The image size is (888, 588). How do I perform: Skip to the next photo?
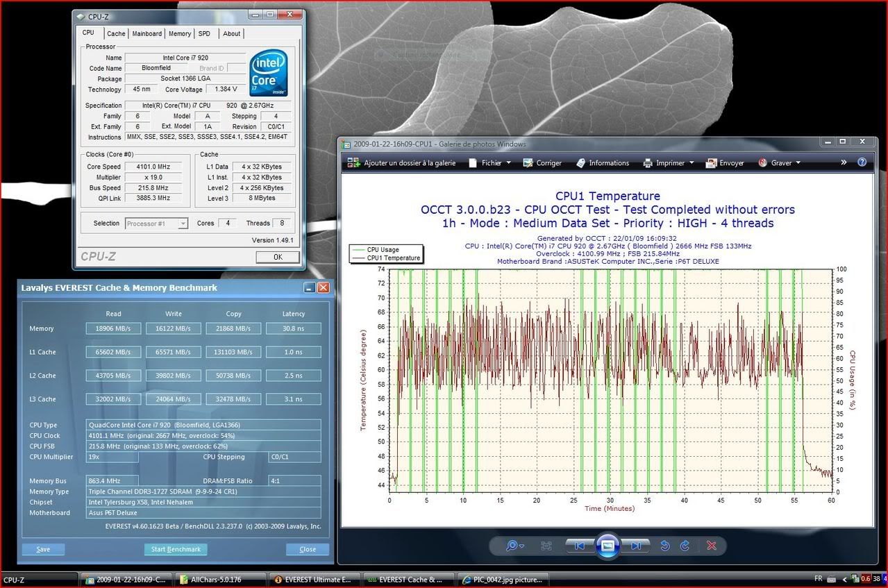635,546
